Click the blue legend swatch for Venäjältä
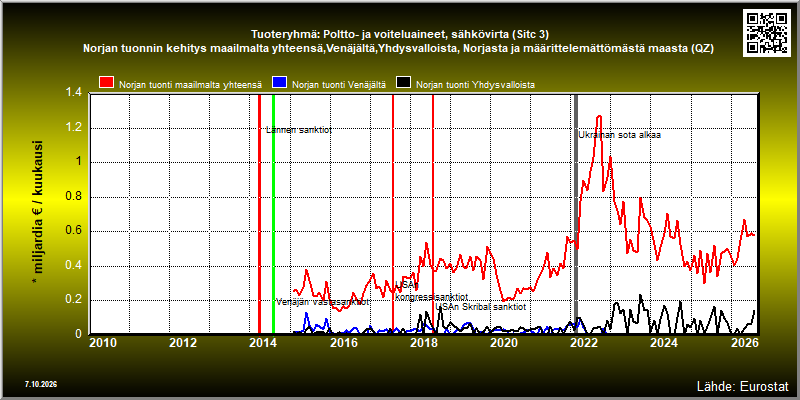 280,83
